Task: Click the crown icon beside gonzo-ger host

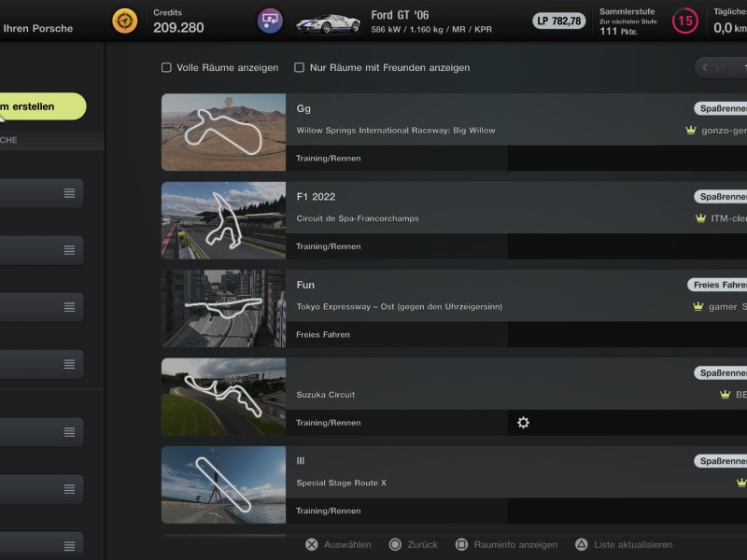Action: pos(691,131)
